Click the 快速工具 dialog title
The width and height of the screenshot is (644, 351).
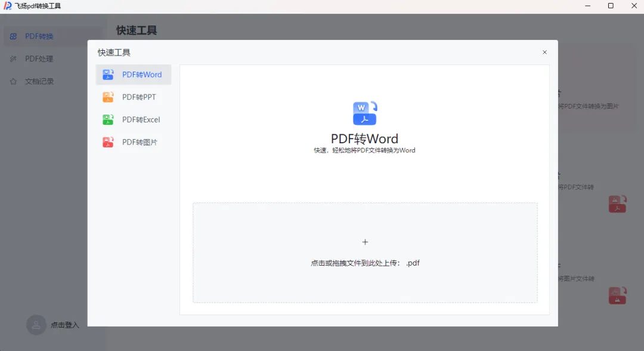(x=114, y=53)
